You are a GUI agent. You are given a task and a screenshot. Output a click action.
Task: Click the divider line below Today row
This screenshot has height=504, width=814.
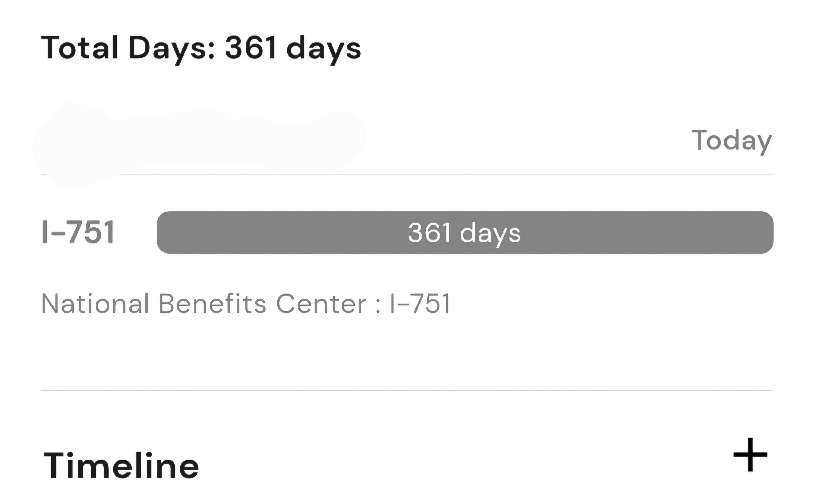407,174
